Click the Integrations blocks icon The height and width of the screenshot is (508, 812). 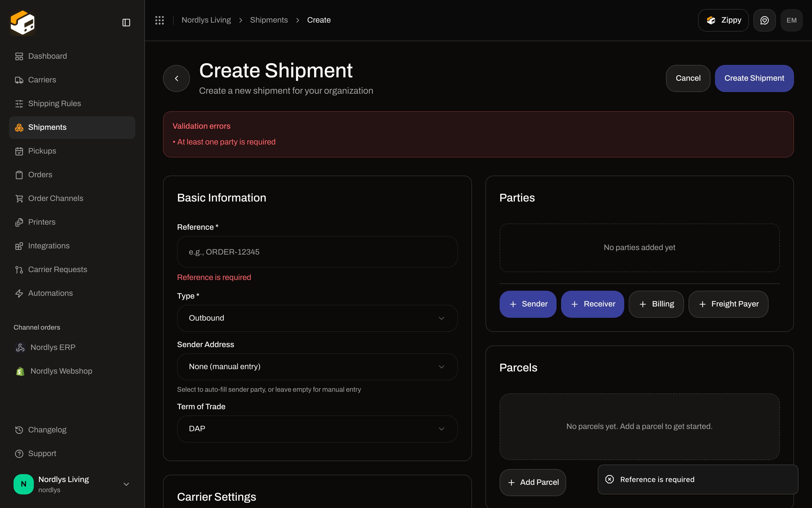point(19,246)
